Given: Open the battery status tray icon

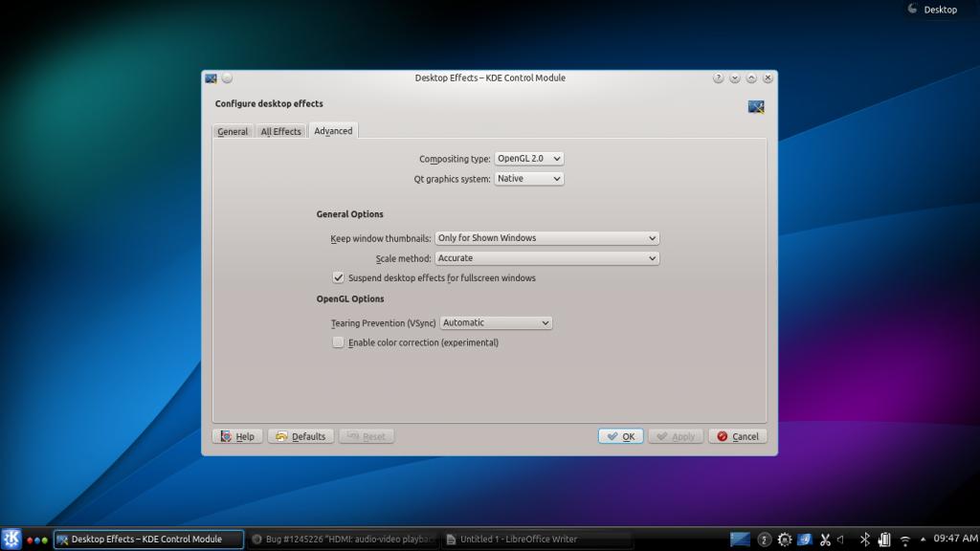Looking at the screenshot, I should [884, 540].
